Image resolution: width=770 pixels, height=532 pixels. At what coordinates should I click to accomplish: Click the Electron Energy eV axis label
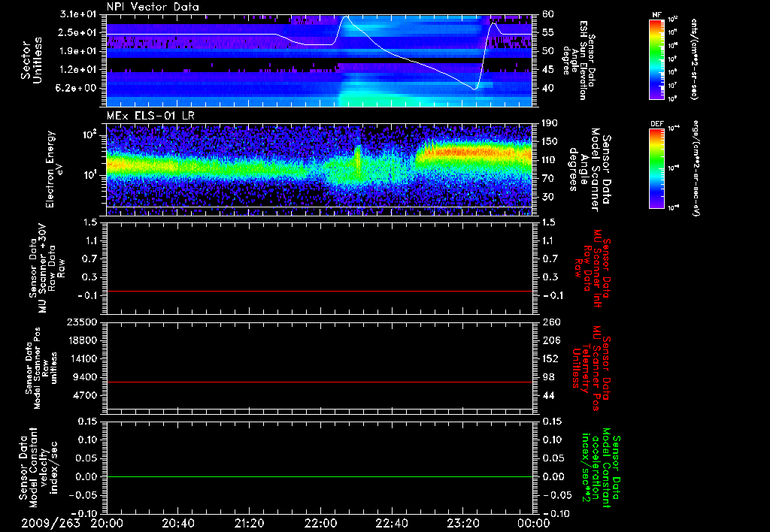pos(54,168)
